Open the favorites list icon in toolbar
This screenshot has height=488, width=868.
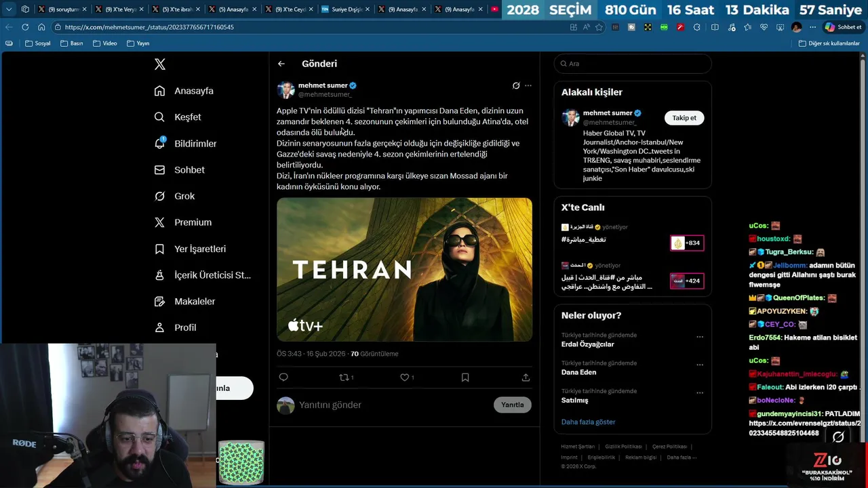point(747,27)
